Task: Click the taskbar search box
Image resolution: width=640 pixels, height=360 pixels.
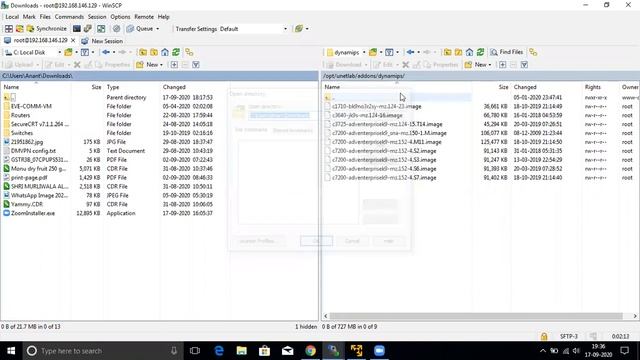Action: pos(102,351)
